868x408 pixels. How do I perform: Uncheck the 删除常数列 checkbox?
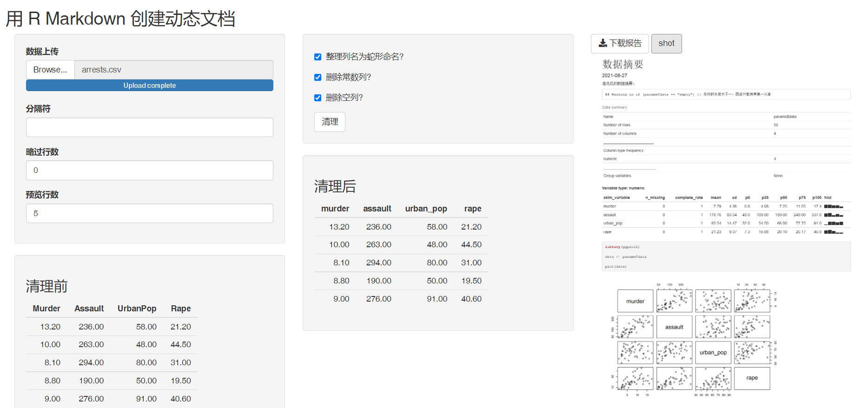(318, 77)
